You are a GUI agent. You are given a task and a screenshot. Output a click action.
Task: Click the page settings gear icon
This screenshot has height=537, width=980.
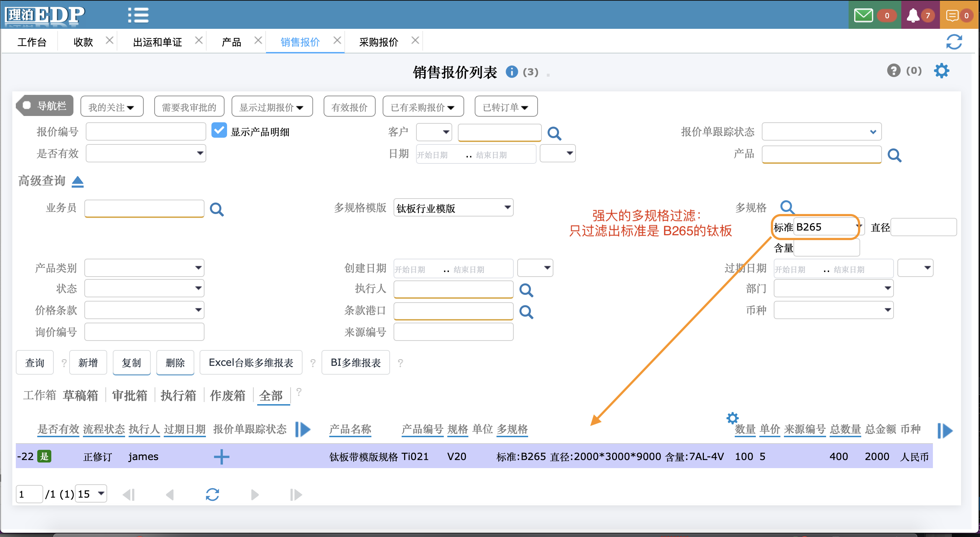(941, 71)
